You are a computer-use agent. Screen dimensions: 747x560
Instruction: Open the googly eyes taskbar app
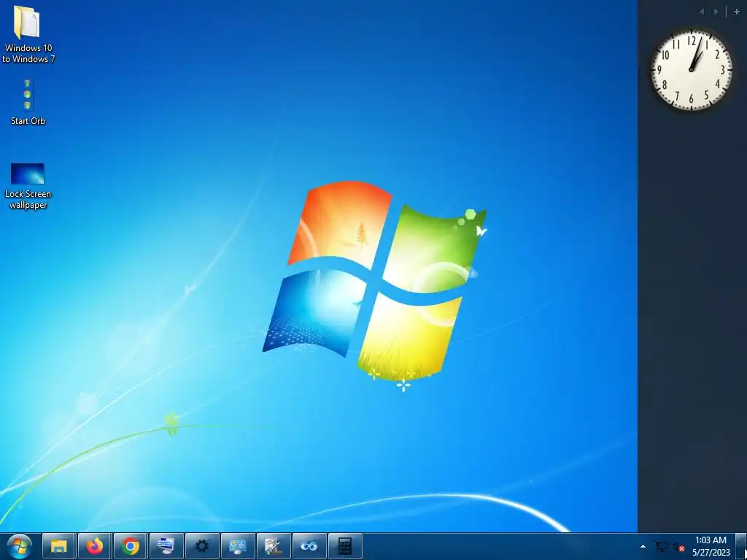pyautogui.click(x=309, y=546)
